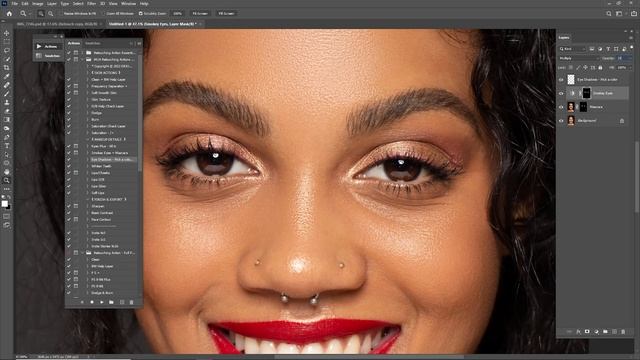The image size is (640, 360).
Task: Expand the Face Contour action
Action: pyautogui.click(x=88, y=220)
